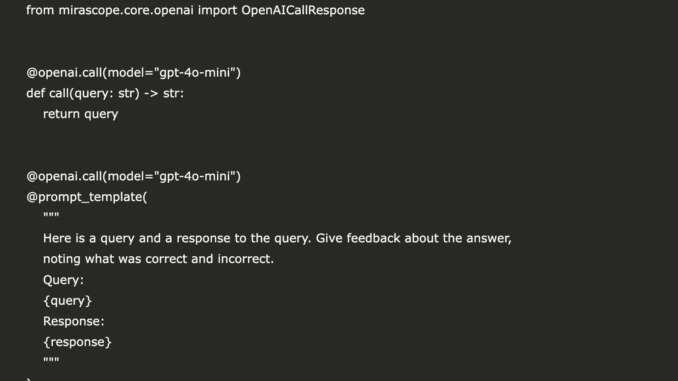This screenshot has height=381, width=678.
Task: Click the "gpt-4o-mini" string in second decorator
Action: pos(195,176)
